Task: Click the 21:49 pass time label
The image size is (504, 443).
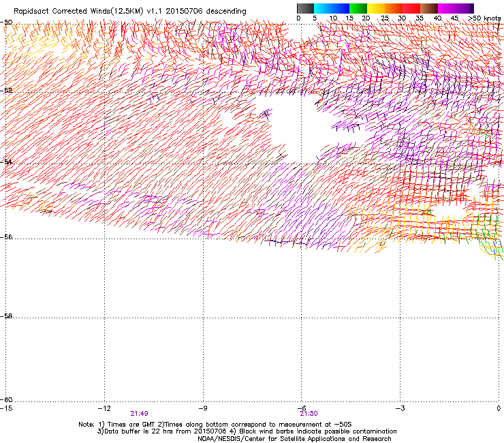Action: tap(139, 414)
